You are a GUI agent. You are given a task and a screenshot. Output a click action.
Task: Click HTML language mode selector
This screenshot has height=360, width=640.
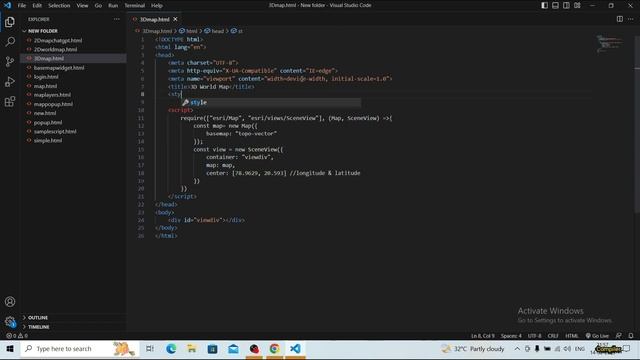pos(571,336)
